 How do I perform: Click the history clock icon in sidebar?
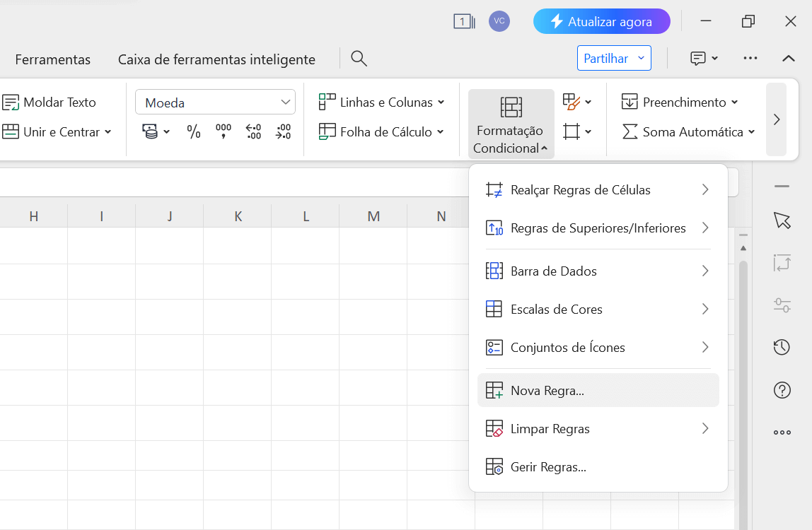tap(782, 347)
